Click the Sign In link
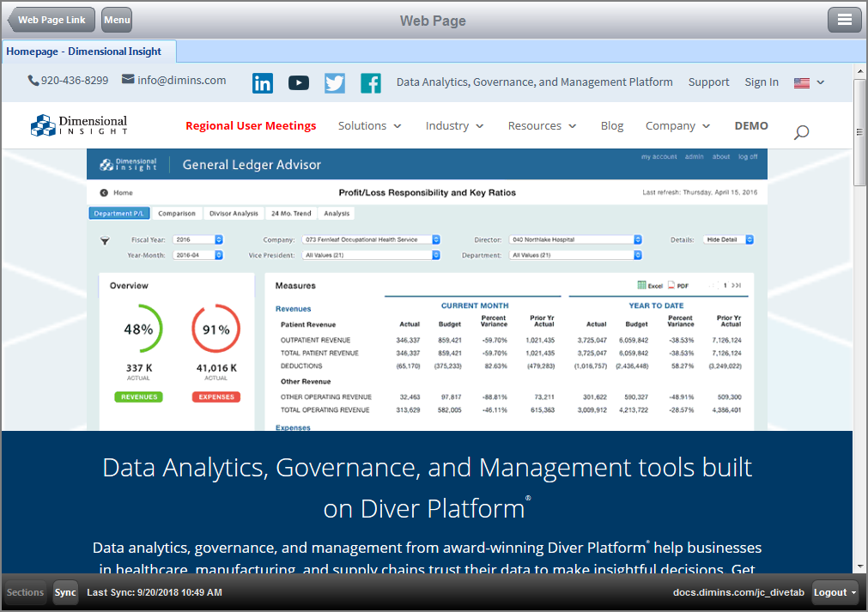 pyautogui.click(x=762, y=82)
